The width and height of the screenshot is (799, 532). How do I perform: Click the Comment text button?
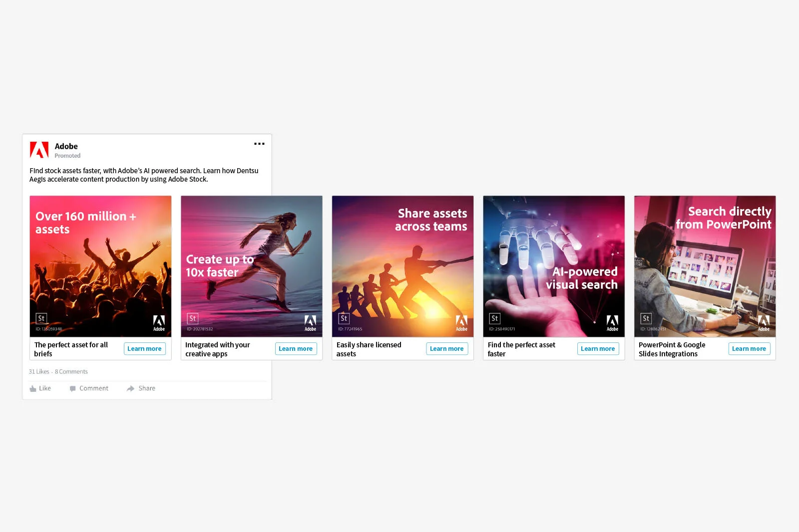tap(94, 388)
